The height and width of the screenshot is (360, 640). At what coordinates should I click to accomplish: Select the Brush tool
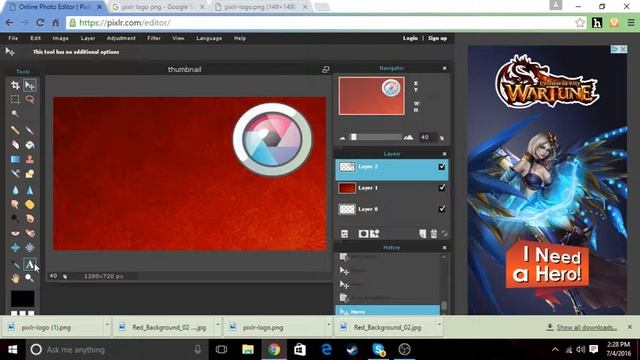[30, 130]
